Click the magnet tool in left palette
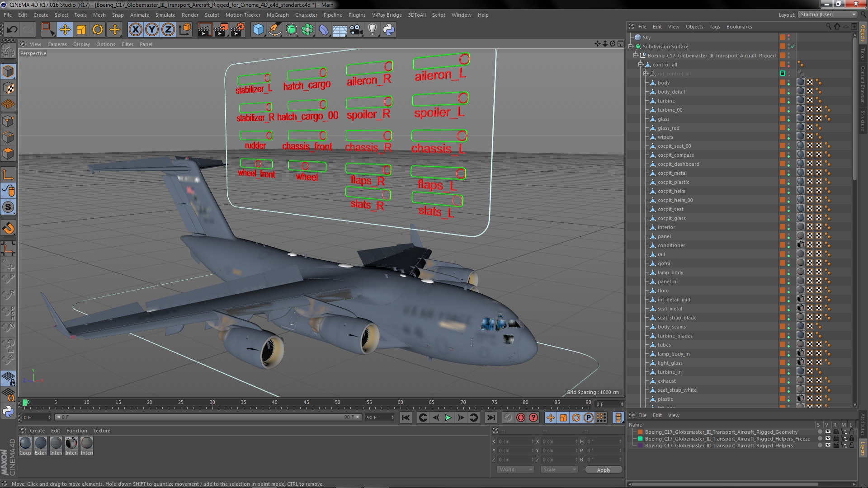Screen dimensions: 868x488 tap(8, 228)
